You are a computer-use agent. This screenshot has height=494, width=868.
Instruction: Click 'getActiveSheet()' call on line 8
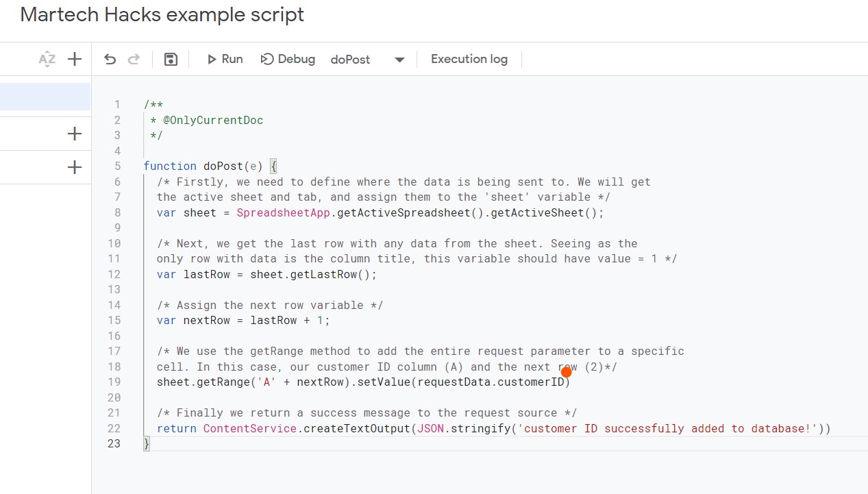click(x=544, y=212)
